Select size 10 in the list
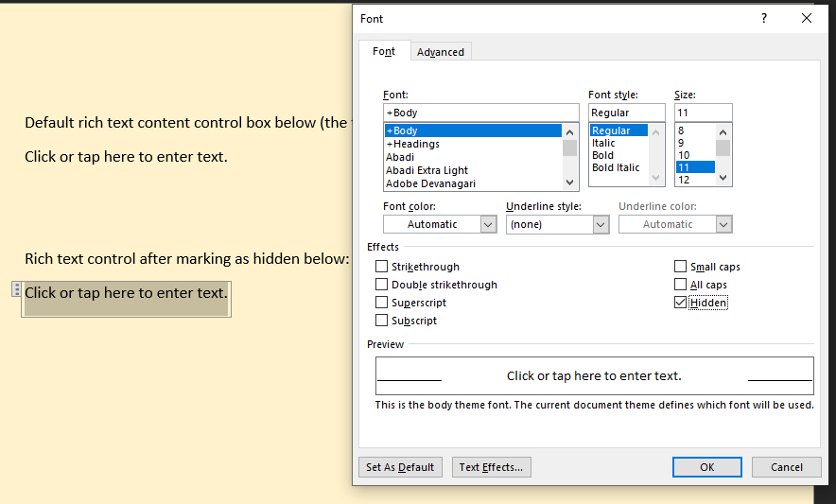Viewport: 836px width, 504px height. tap(695, 155)
